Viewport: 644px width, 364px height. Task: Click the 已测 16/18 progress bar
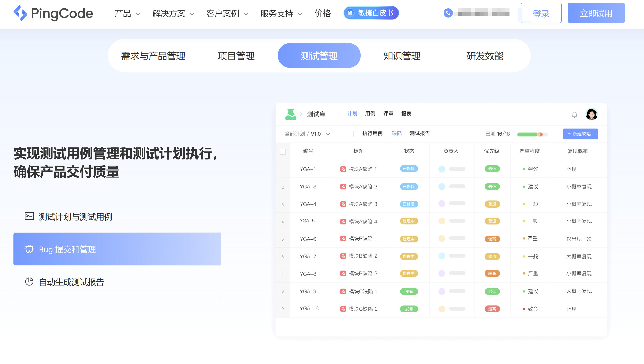533,134
